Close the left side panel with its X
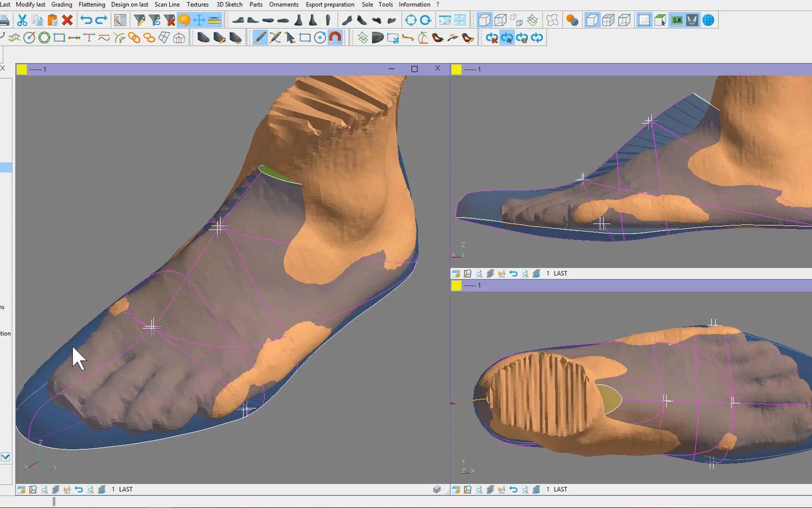Viewport: 812px width, 508px height. click(x=3, y=68)
